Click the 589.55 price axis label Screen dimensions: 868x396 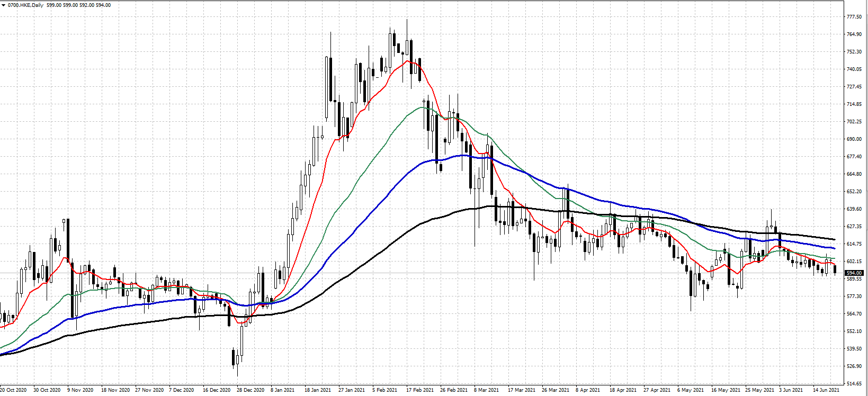click(854, 279)
